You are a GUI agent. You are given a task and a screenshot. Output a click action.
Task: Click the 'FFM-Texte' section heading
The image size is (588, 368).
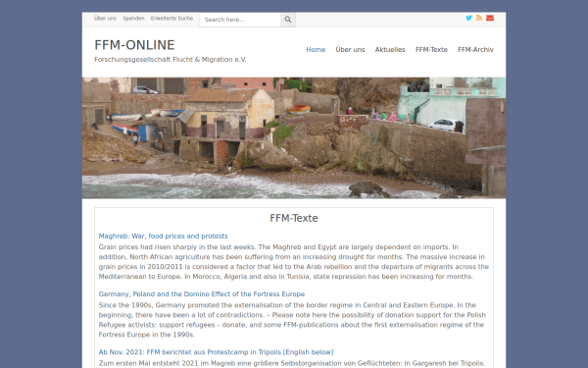[x=294, y=218]
